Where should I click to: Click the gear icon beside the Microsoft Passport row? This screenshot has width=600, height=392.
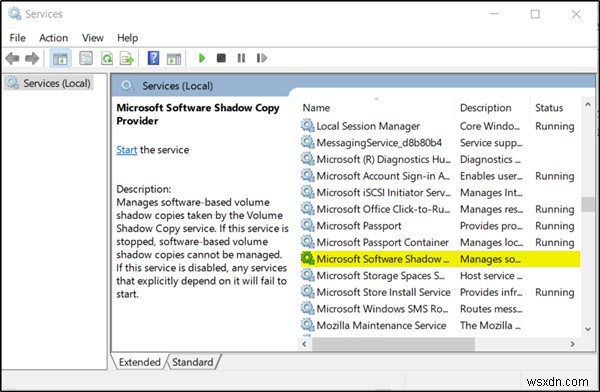click(x=307, y=225)
